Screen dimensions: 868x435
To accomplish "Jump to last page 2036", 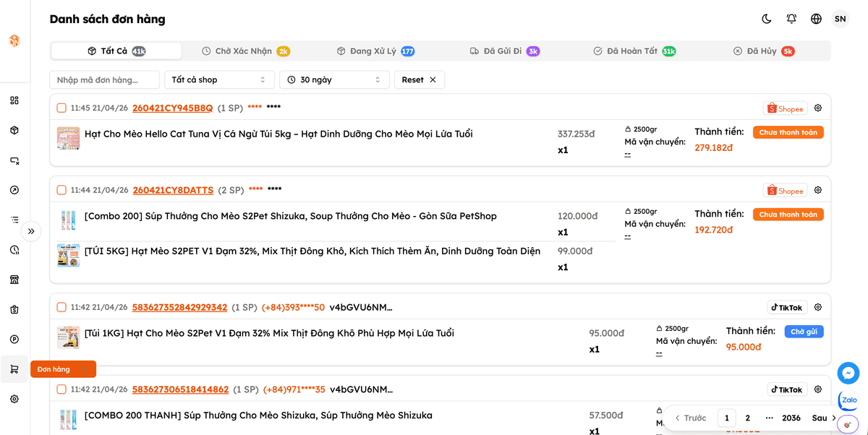I will tap(791, 418).
